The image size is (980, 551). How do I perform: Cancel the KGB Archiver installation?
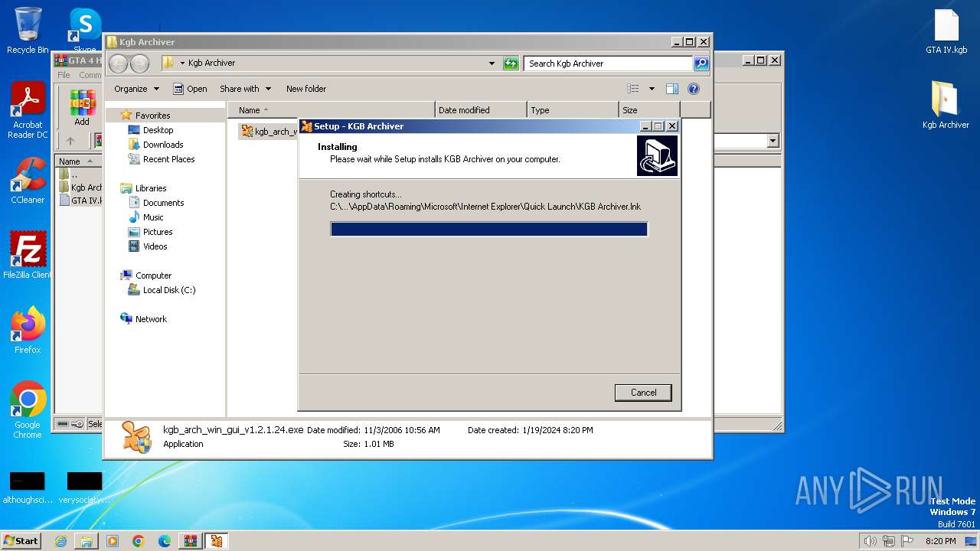(x=643, y=393)
